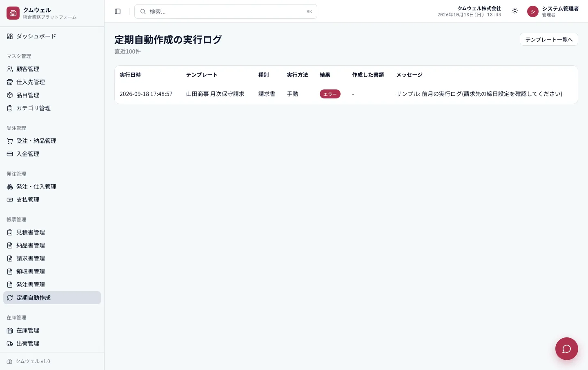
Task: Click the サンプル: 前月の実行ログ message text
Action: tap(479, 94)
